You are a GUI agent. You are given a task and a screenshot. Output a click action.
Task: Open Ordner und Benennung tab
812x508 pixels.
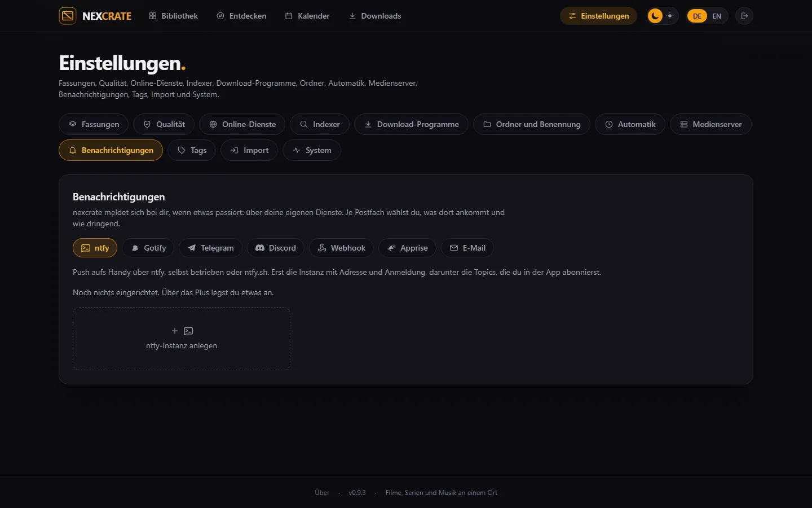(x=532, y=124)
